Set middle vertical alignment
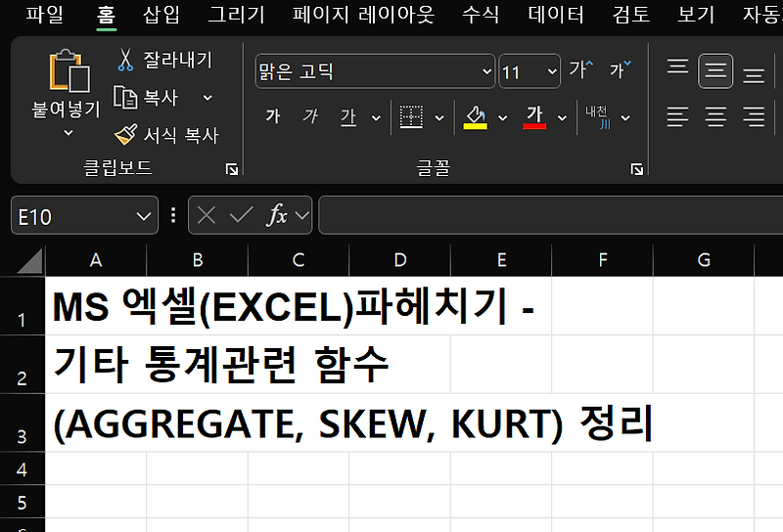 715,70
